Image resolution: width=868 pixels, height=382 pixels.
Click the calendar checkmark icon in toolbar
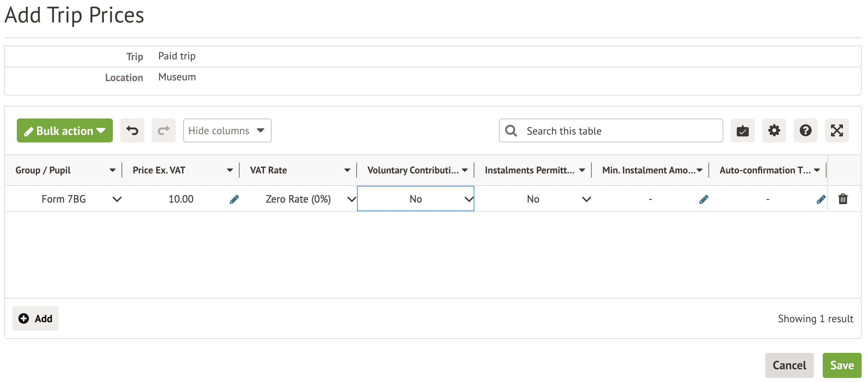742,130
